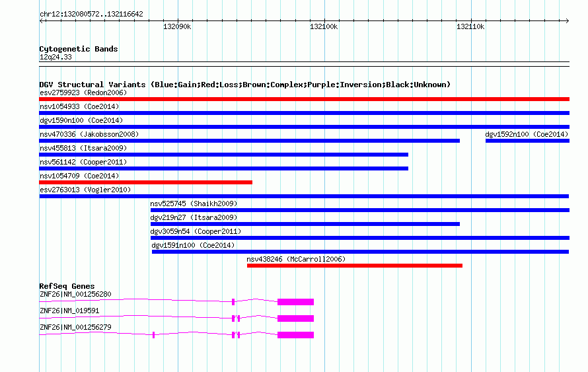Viewport: 588px width, 372px height.
Task: Click the blue bar under dgv219n27
Action: 305,224
